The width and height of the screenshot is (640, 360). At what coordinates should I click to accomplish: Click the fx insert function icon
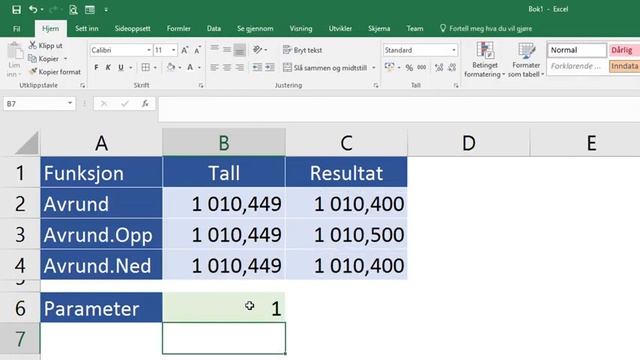click(145, 104)
